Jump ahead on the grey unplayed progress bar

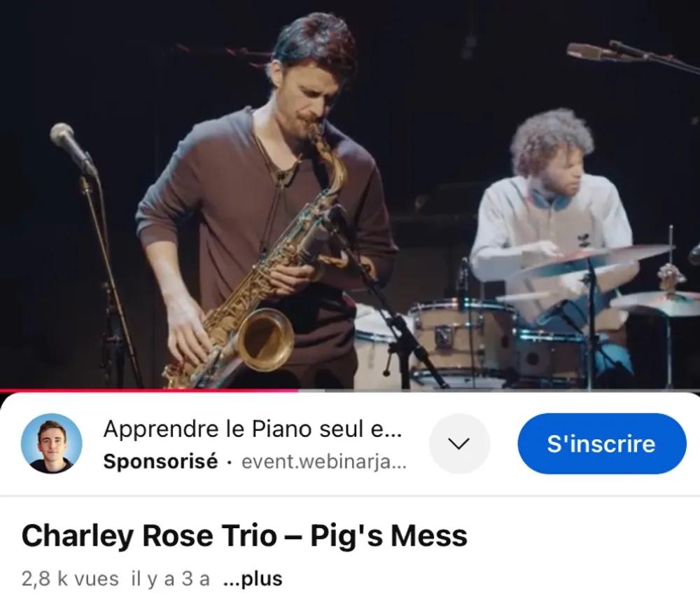pyautogui.click(x=513, y=390)
